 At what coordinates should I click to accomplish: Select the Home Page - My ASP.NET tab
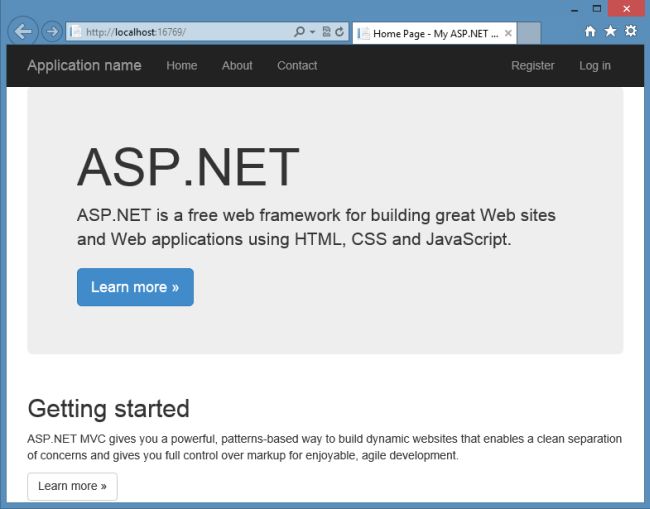click(x=434, y=33)
